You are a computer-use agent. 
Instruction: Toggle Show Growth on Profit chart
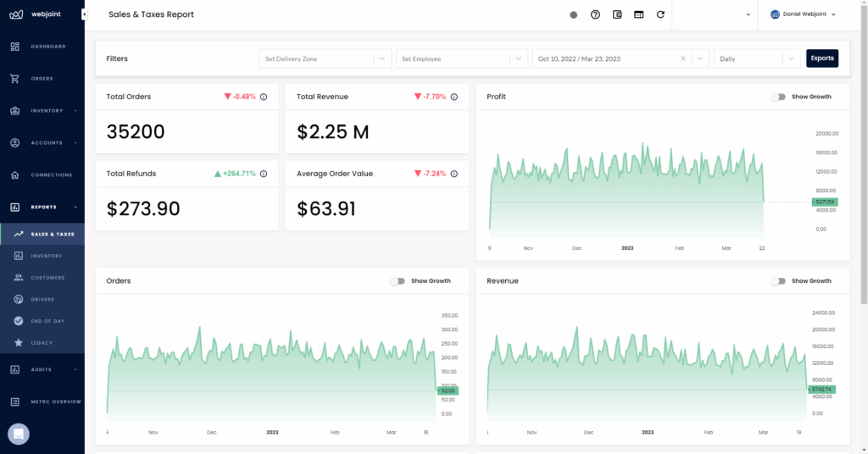pos(777,97)
